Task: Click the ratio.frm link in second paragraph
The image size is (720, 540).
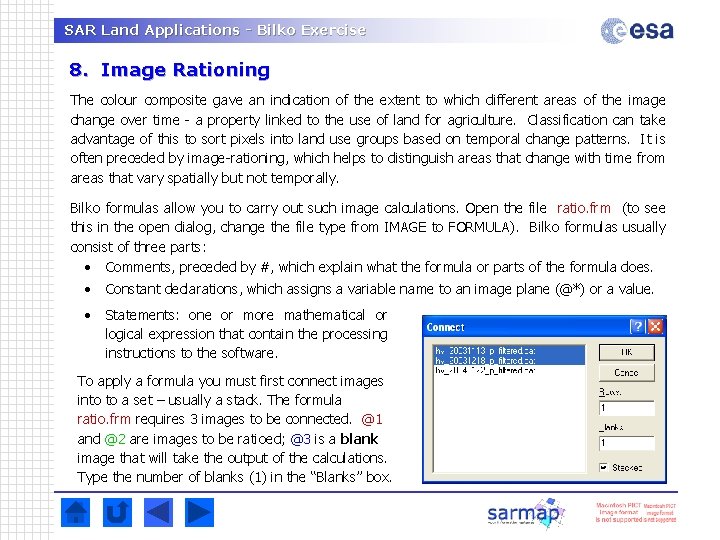Action: coord(584,208)
